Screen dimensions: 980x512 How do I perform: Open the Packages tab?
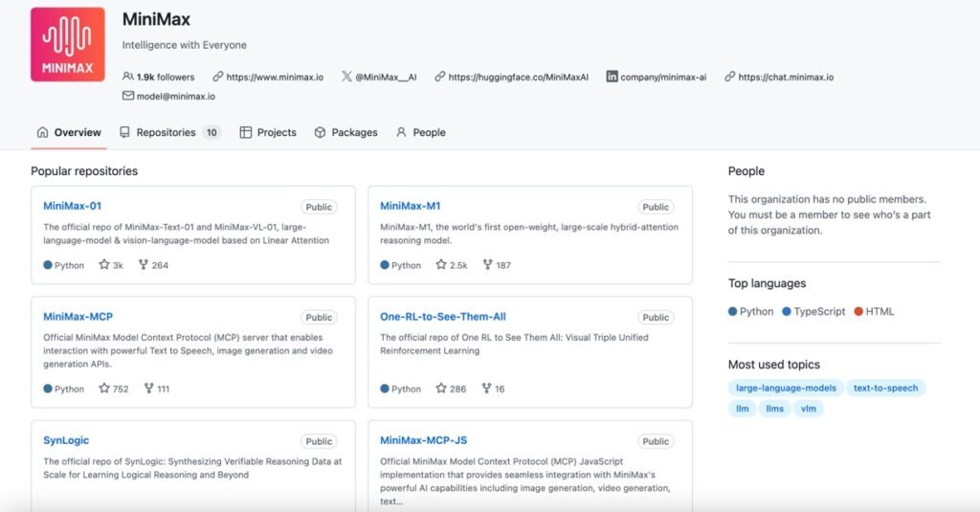tap(346, 132)
